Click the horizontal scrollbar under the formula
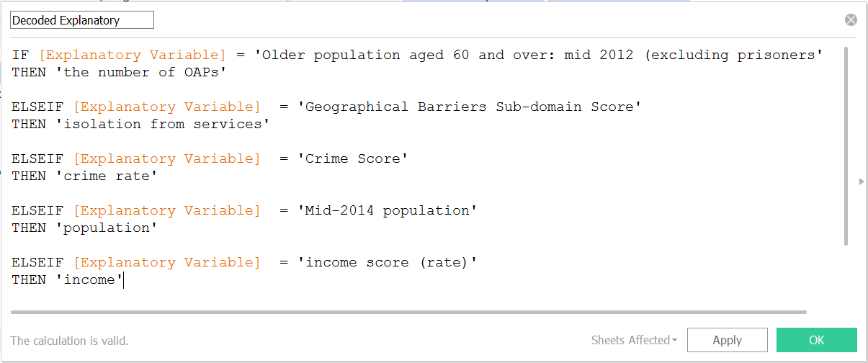 tap(408, 312)
